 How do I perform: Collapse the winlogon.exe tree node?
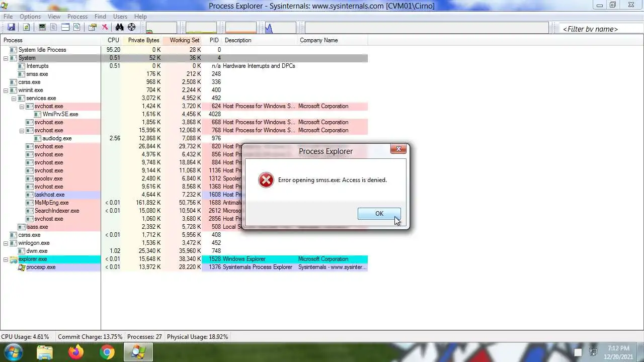tap(6, 243)
